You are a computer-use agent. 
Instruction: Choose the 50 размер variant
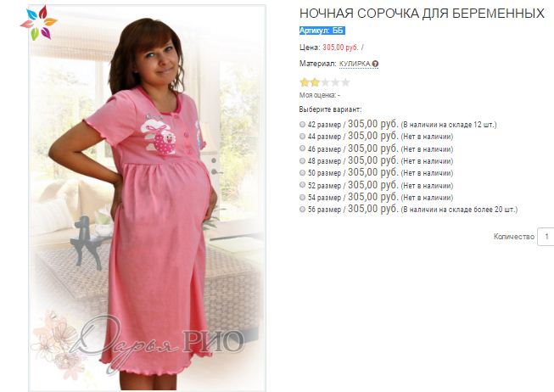tap(302, 173)
